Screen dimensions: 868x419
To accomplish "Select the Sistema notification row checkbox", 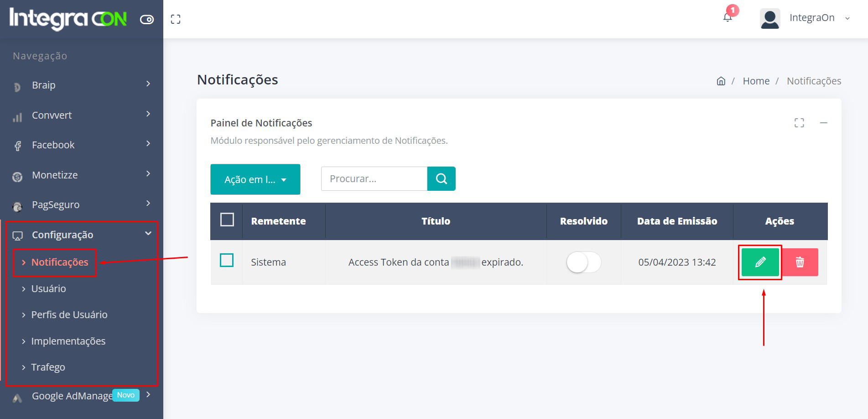I will coord(227,260).
